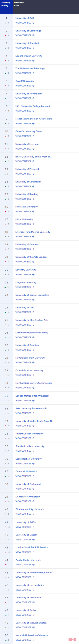Click arrow icon under Birmingham City University

33,514
